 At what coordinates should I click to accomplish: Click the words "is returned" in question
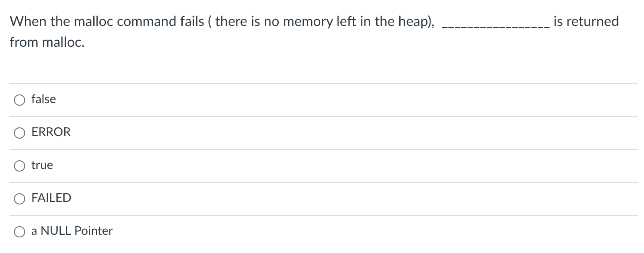tap(586, 21)
